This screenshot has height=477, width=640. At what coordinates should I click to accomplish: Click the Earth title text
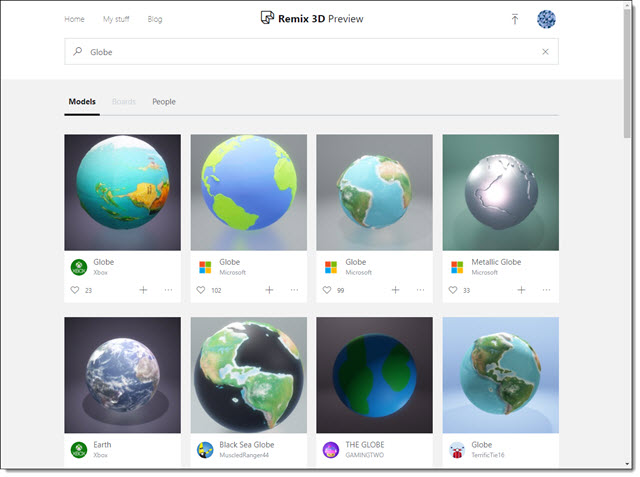coord(102,445)
